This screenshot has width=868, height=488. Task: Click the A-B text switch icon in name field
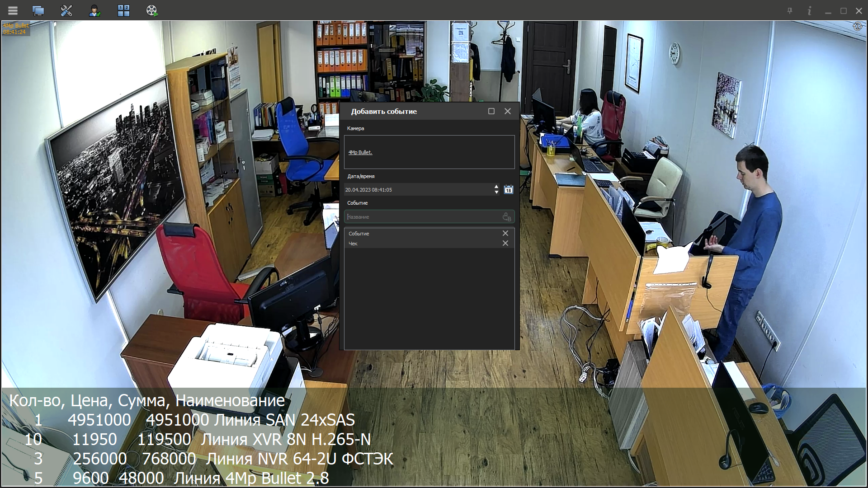pyautogui.click(x=507, y=217)
